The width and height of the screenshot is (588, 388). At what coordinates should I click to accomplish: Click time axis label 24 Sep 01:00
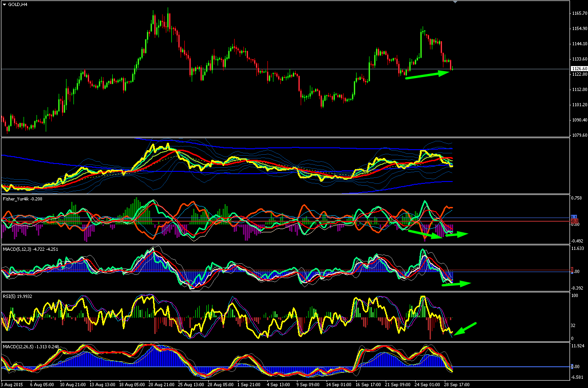pos(428,384)
